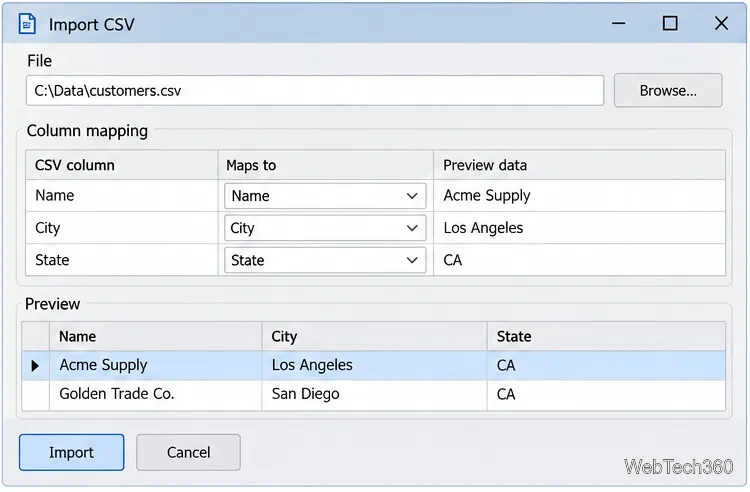Click the Name header in Preview grid
The width and height of the screenshot is (750, 492).
[155, 337]
